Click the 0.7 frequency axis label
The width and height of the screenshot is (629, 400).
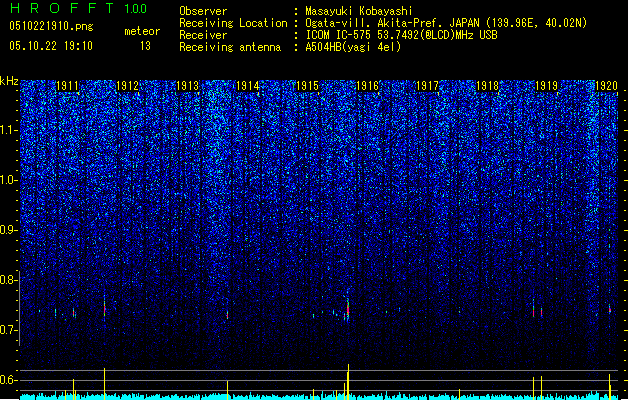[x=9, y=330]
